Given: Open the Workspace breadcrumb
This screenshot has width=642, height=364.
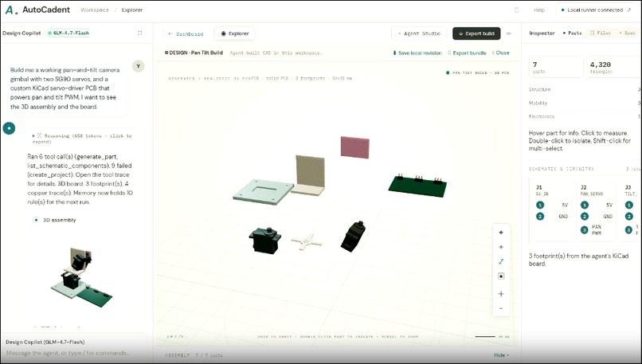Looking at the screenshot, I should click(x=95, y=10).
